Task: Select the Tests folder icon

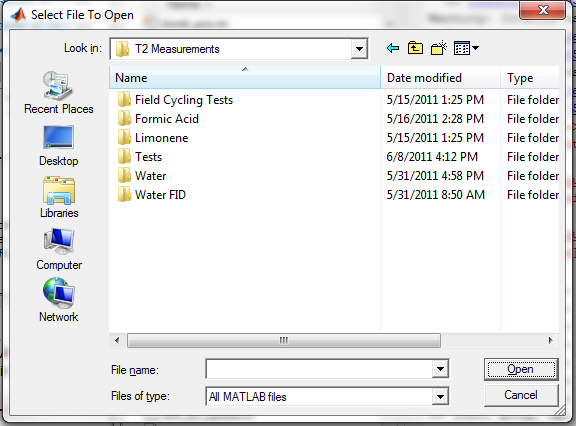Action: pyautogui.click(x=124, y=157)
